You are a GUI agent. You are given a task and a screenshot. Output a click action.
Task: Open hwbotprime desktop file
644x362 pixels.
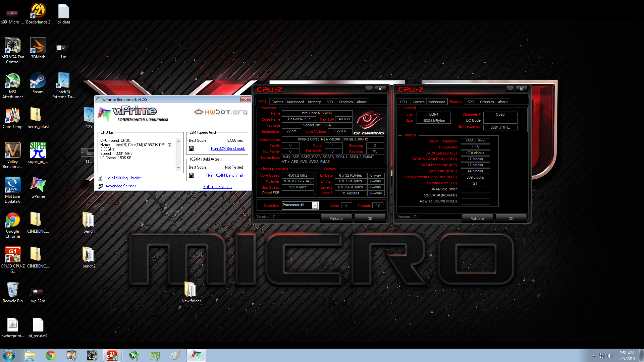tap(12, 327)
